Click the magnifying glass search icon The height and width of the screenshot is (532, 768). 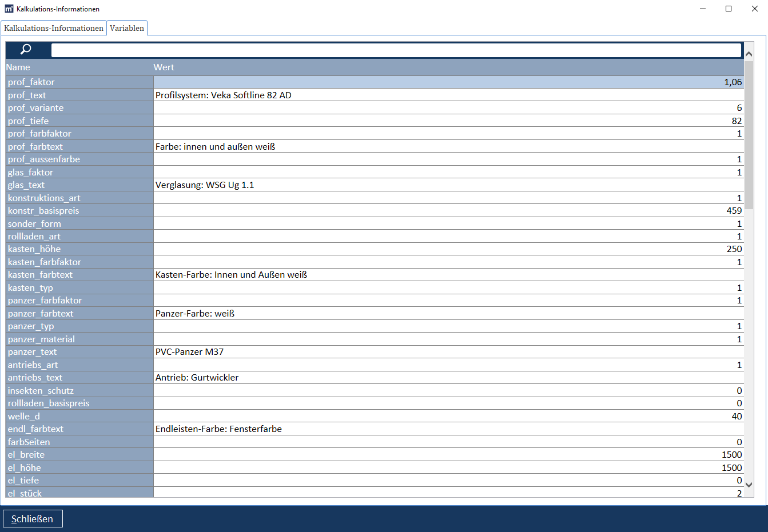click(26, 50)
